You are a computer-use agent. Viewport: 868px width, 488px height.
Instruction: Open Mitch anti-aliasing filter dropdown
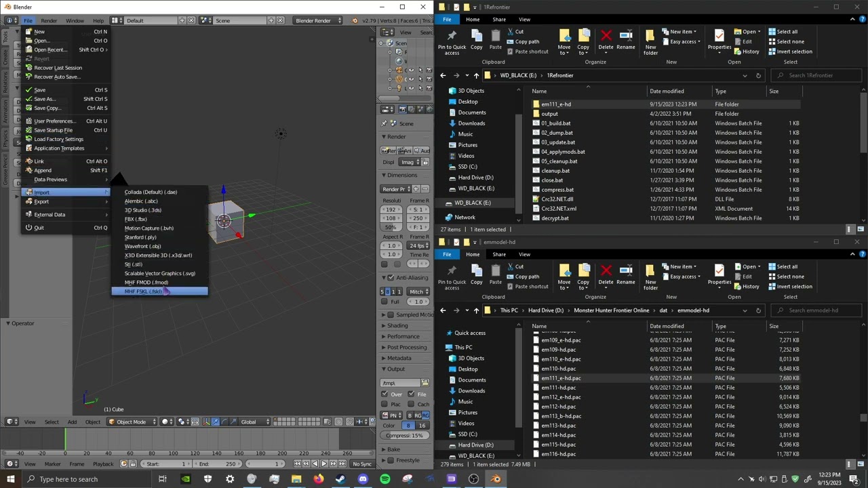coord(418,291)
